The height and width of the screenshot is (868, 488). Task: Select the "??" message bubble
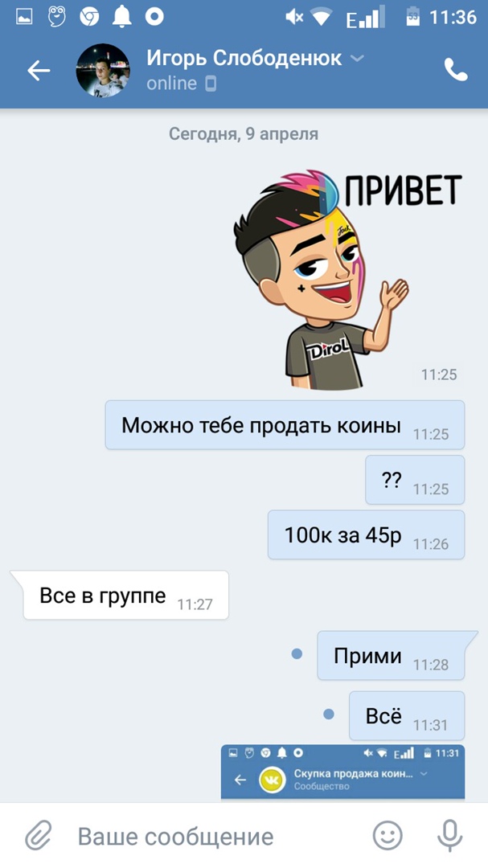pyautogui.click(x=415, y=479)
